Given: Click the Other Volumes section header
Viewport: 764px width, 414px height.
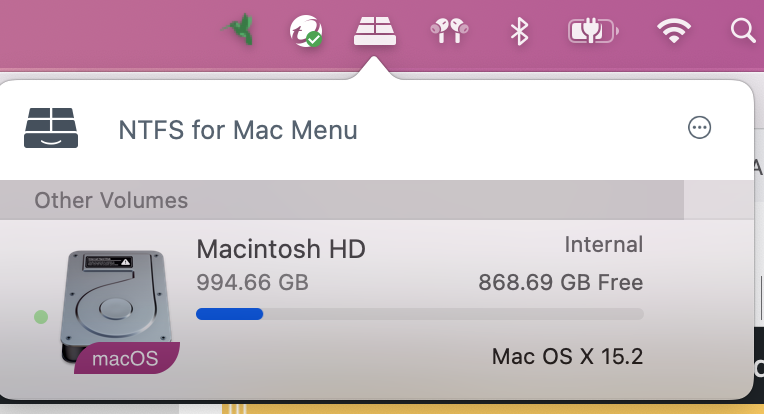Looking at the screenshot, I should tap(111, 200).
